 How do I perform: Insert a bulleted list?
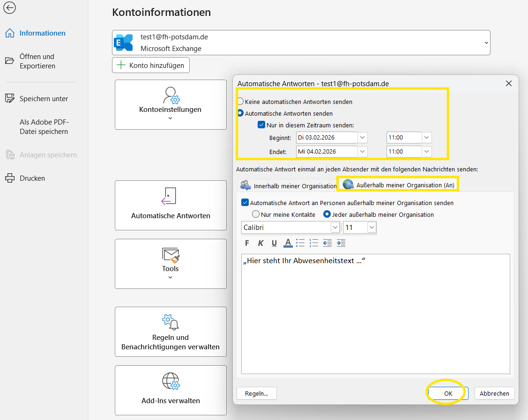(x=300, y=243)
